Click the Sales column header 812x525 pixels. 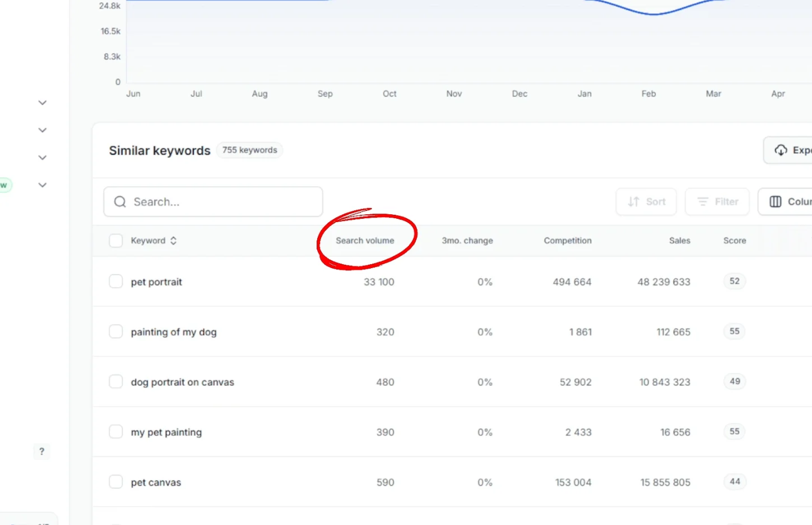[x=680, y=241]
